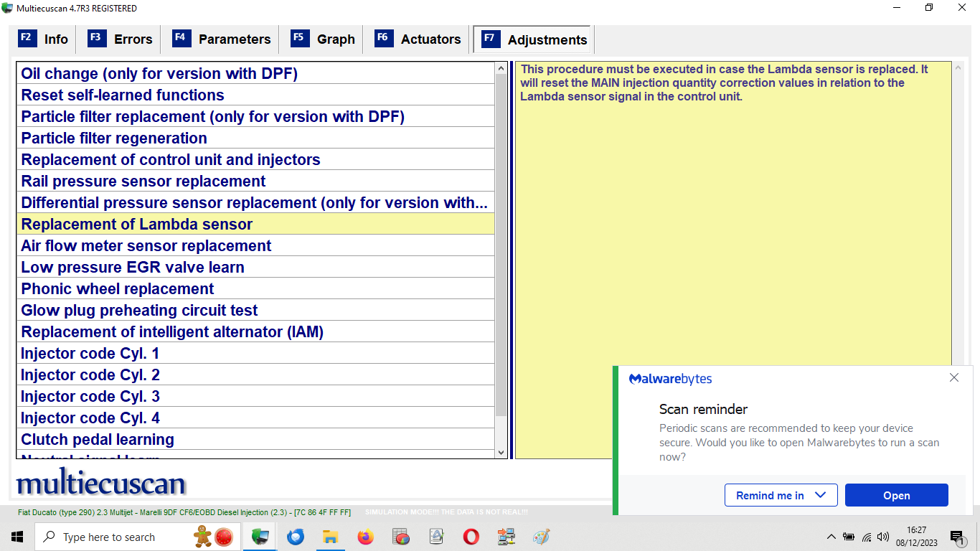Pick 'Glow plug preheating circuit test'
980x551 pixels.
coord(255,310)
